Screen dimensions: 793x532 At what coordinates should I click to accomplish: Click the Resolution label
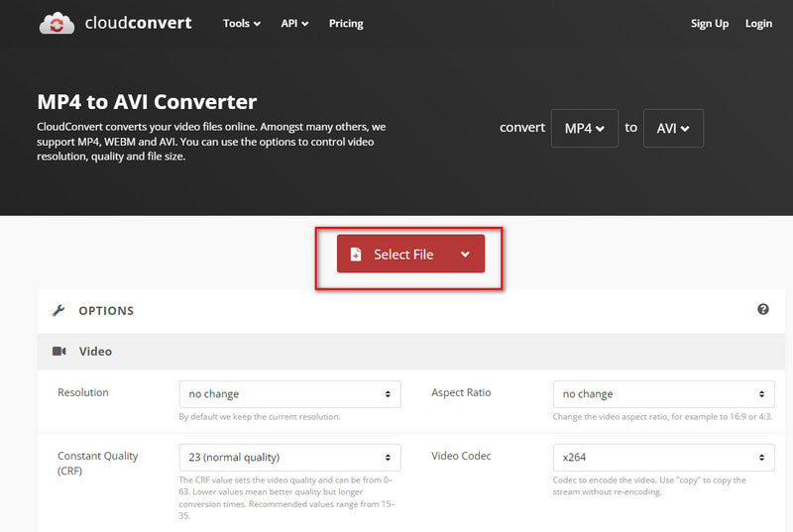coord(83,392)
